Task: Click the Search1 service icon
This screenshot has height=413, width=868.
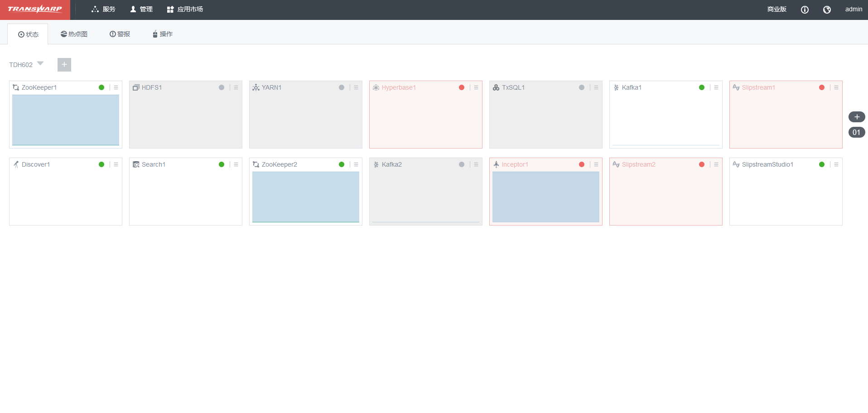Action: tap(136, 164)
